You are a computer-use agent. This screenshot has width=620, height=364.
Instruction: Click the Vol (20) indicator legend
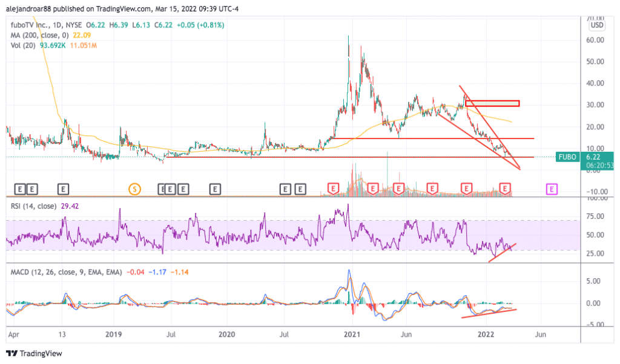click(x=23, y=45)
